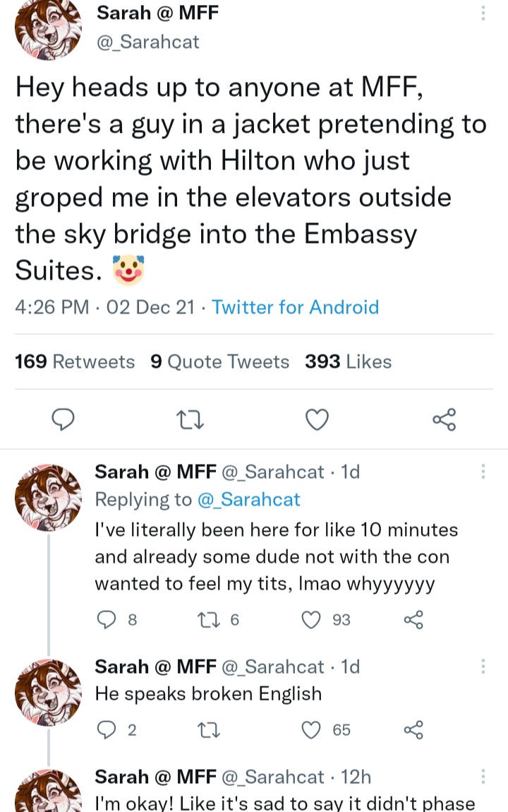Open options menu on 'broken English' reply
508x812 pixels.
pos(483,666)
